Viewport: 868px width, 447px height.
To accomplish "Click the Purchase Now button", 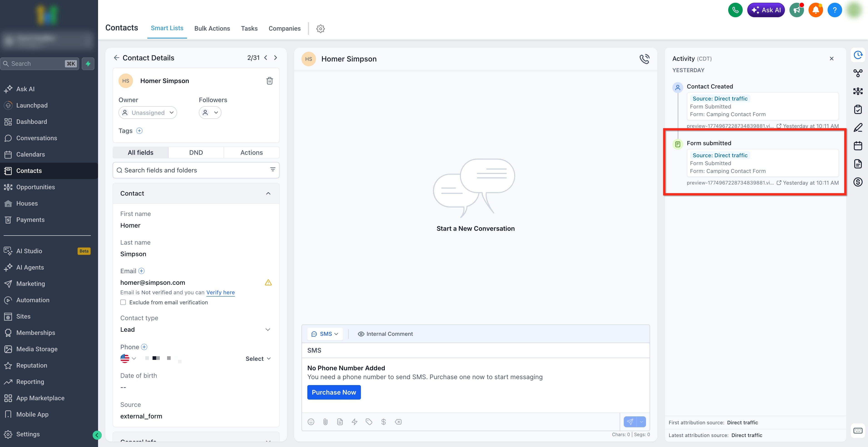I will (x=334, y=393).
